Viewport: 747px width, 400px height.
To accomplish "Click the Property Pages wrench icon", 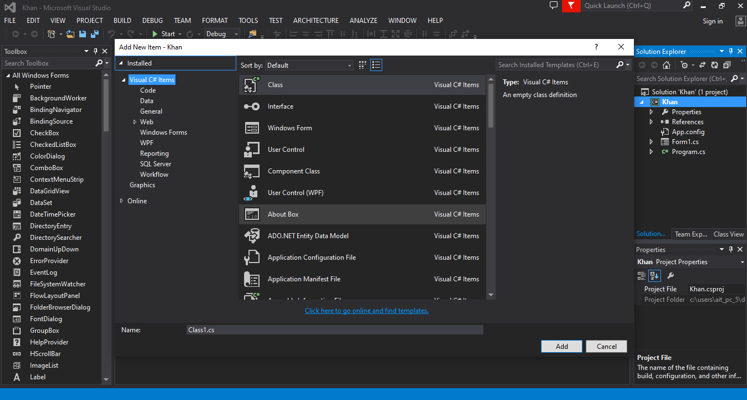I will coord(670,275).
